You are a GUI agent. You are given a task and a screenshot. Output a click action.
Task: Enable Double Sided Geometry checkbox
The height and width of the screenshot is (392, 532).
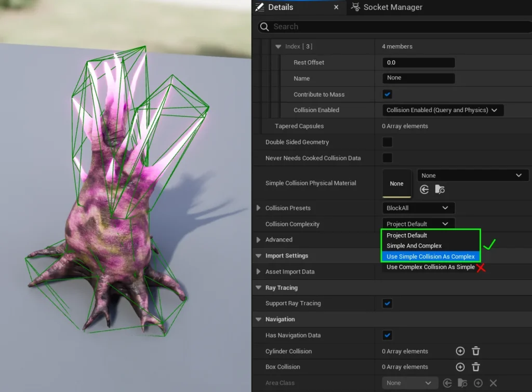388,142
